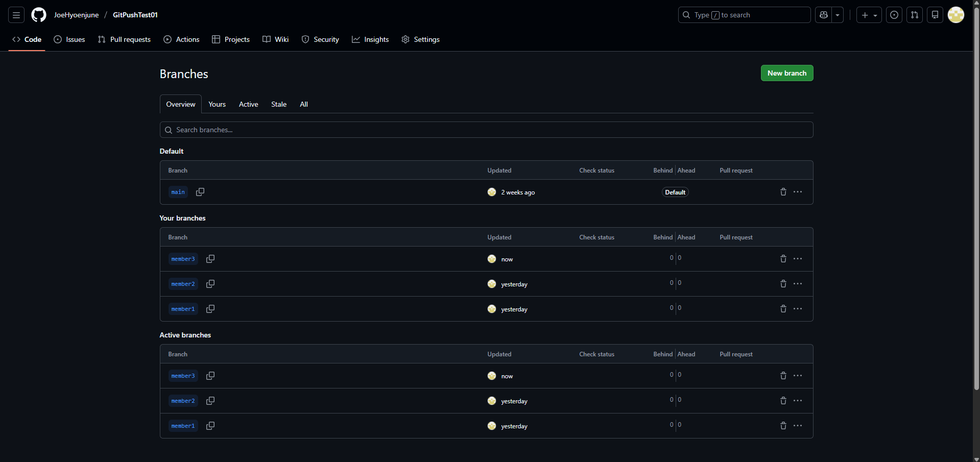Open the Security tab
This screenshot has width=980, height=462.
pos(320,39)
